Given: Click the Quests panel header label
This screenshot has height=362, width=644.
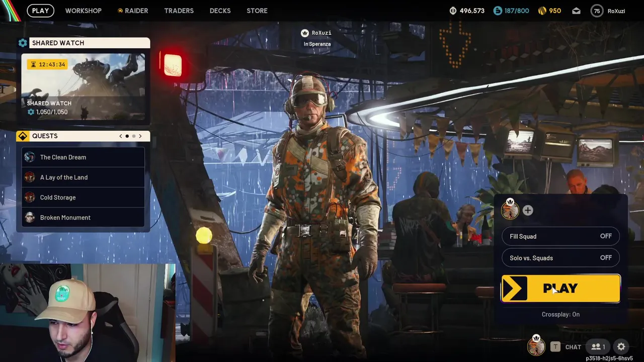Looking at the screenshot, I should (x=45, y=136).
